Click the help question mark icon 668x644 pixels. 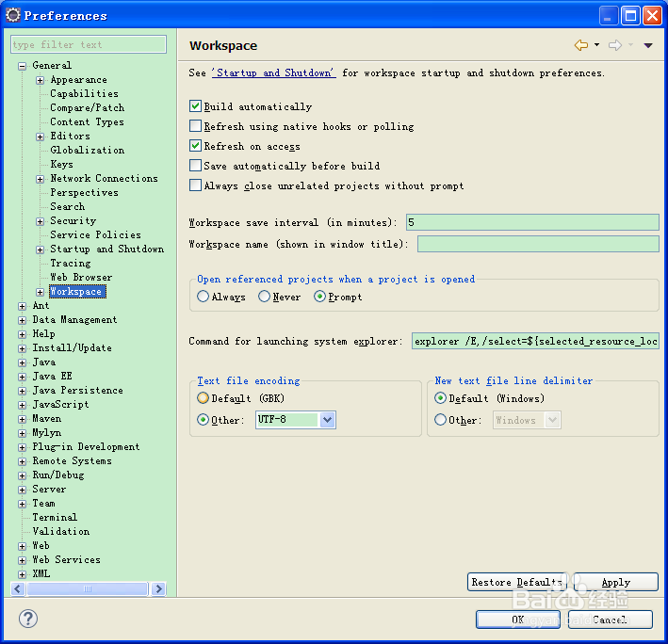pos(28,619)
